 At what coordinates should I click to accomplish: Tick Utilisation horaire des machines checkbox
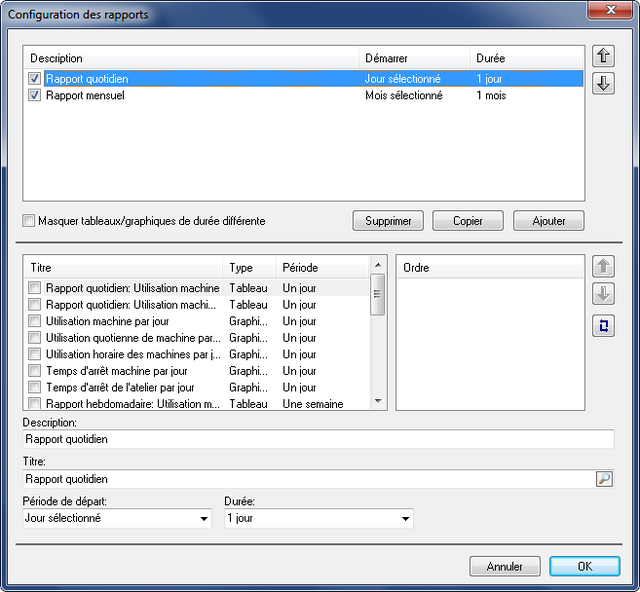34,354
